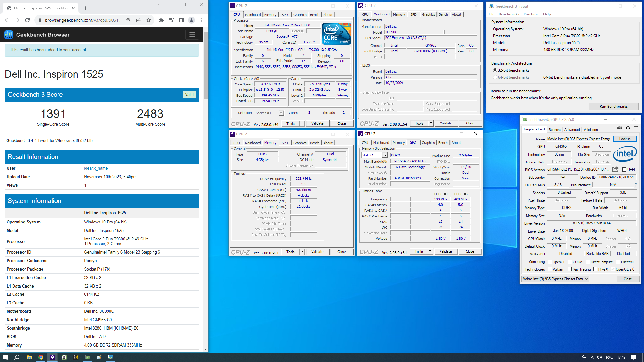
Task: Open the Purchase menu in Geekbench 3 Tryout
Action: tap(531, 14)
